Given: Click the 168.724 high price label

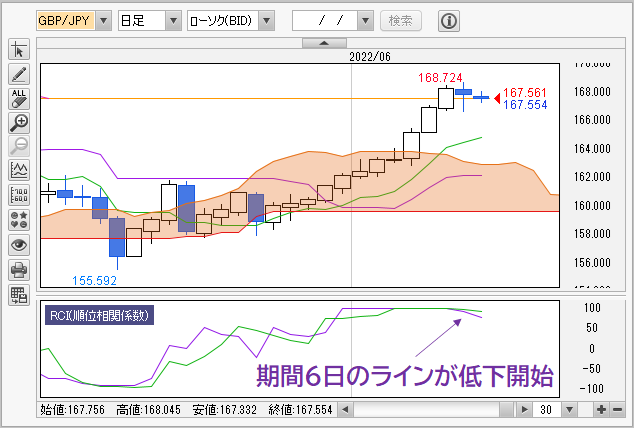Looking at the screenshot, I should point(440,78).
